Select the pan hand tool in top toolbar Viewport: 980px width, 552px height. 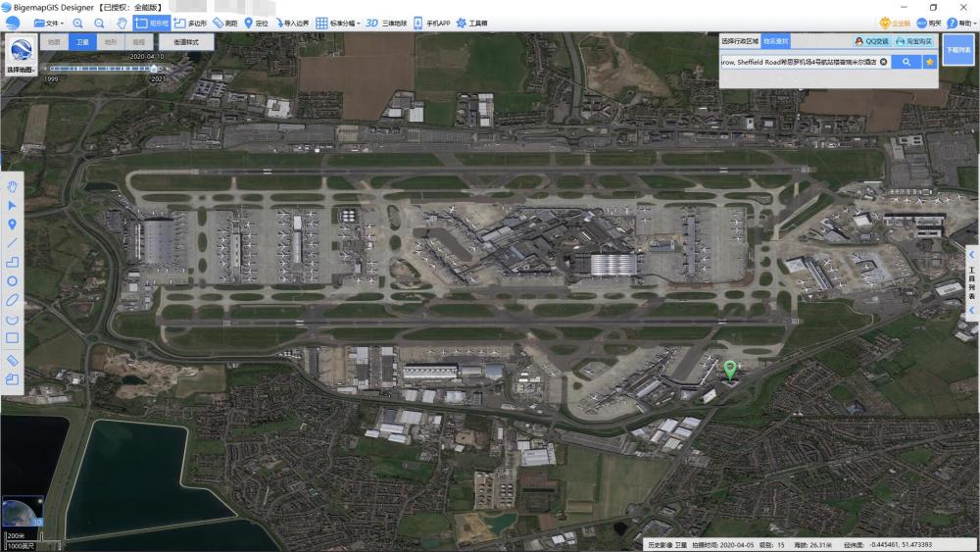(x=122, y=23)
